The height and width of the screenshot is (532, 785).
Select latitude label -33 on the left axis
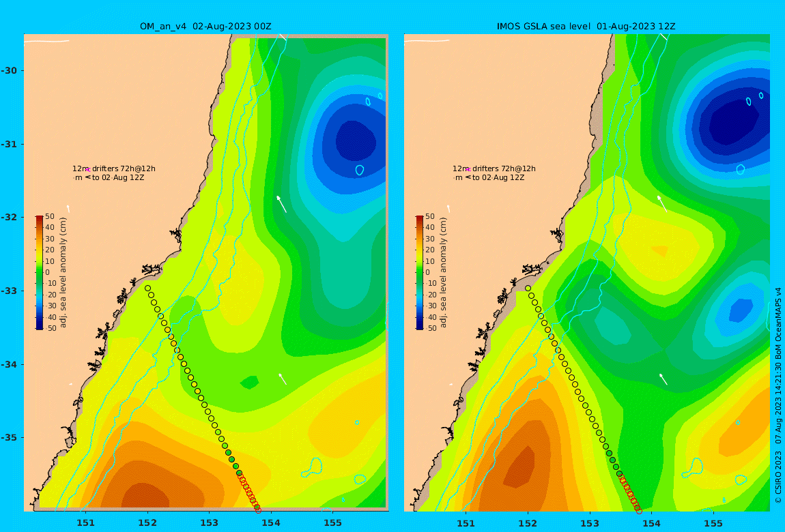(9, 291)
